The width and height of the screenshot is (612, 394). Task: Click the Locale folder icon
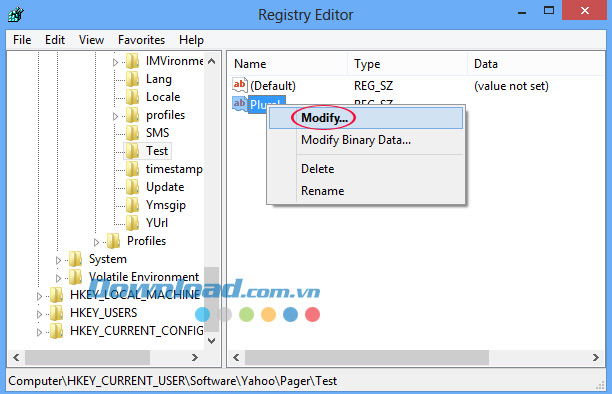(133, 97)
